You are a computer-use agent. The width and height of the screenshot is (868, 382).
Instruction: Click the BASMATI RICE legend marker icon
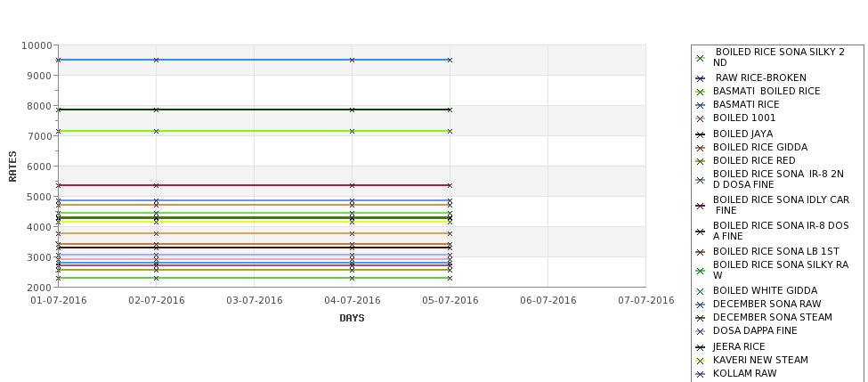point(700,105)
